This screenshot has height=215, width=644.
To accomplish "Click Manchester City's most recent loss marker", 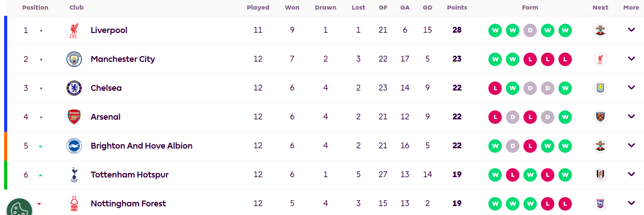I will point(565,59).
